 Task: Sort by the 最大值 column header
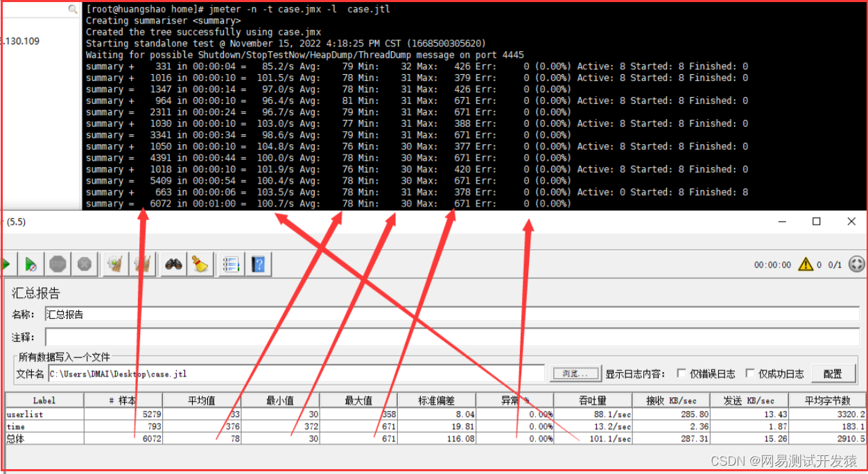(x=358, y=401)
